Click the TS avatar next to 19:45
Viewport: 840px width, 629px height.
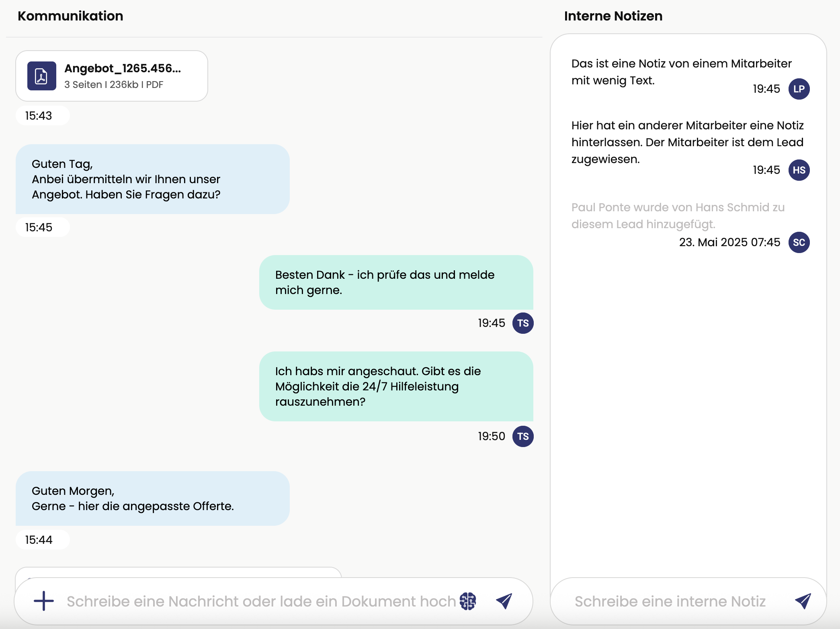[522, 323]
